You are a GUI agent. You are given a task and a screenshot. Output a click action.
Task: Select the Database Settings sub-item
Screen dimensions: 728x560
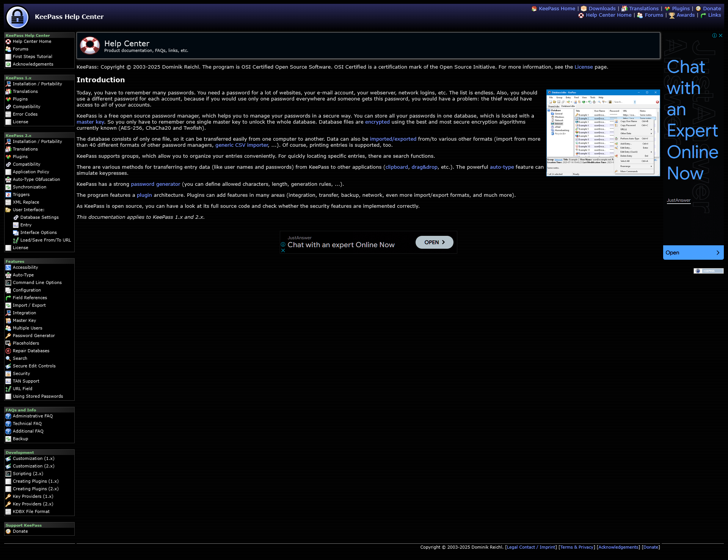39,218
